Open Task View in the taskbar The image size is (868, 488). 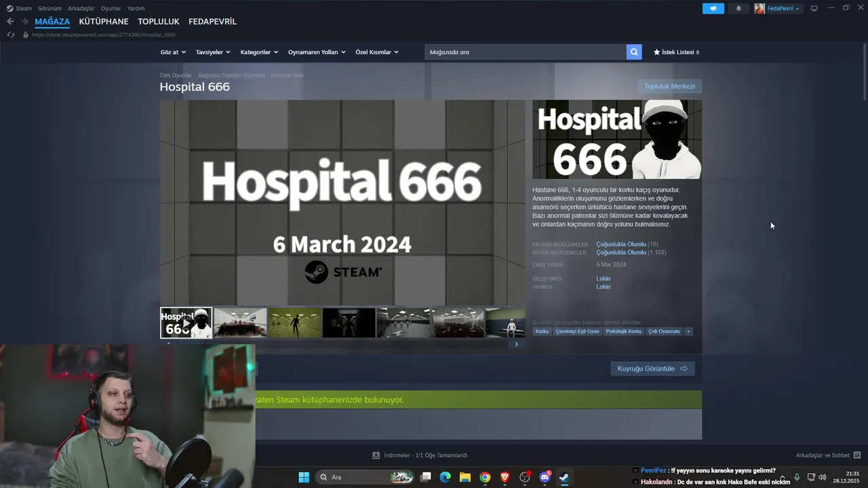426,477
